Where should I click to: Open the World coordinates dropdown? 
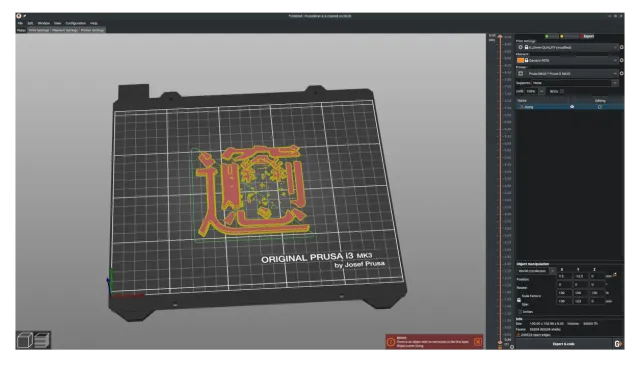(536, 271)
